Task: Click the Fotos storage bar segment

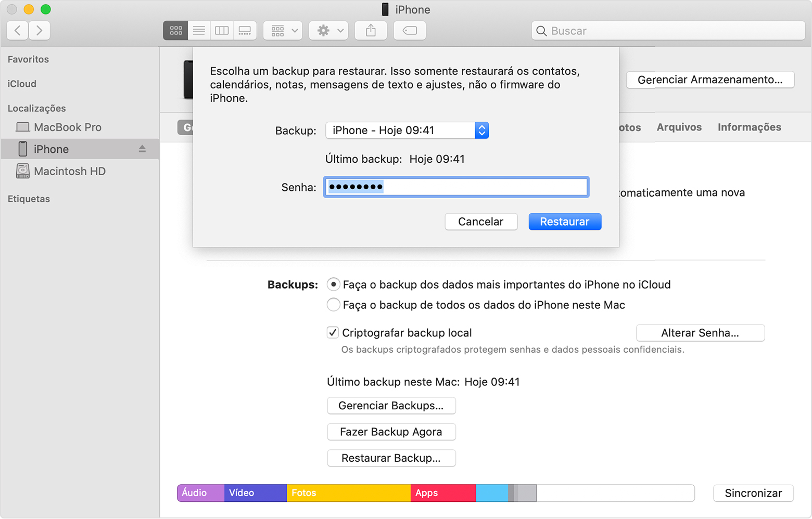Action: pyautogui.click(x=348, y=493)
